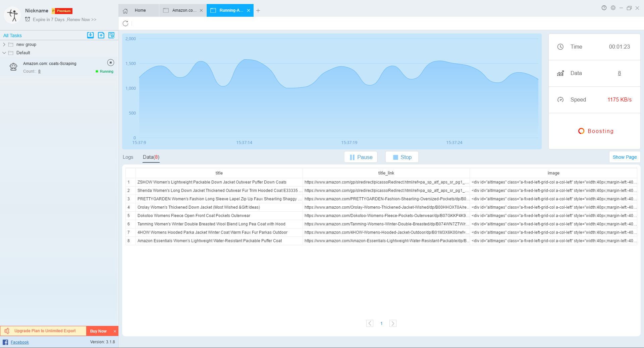Viewport: 644px width, 348px height.
Task: Click the help question mark icon
Action: (x=604, y=8)
